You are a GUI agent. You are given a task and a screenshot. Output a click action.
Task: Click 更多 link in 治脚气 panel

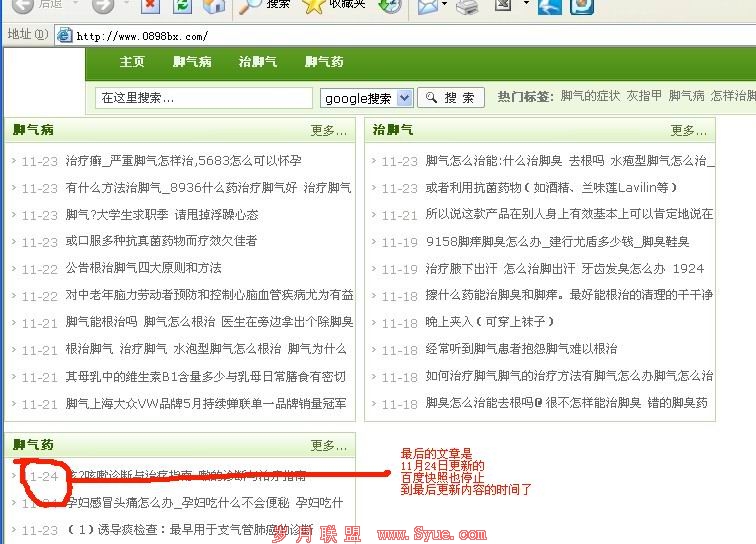click(x=688, y=130)
